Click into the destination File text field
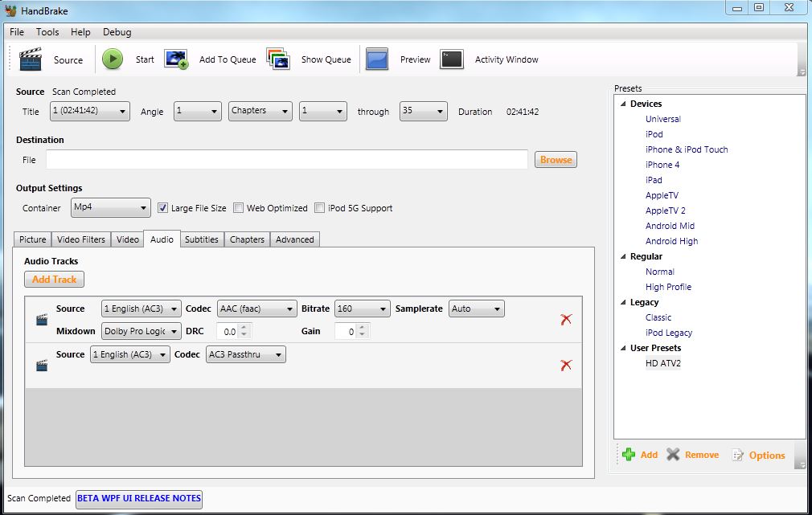This screenshot has width=812, height=515. (x=287, y=160)
